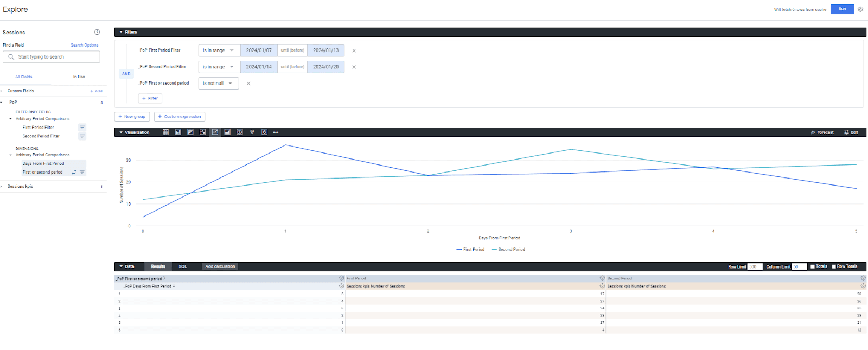Select the Area chart visualization icon
Viewport: 868px width, 350px height.
pos(227,132)
